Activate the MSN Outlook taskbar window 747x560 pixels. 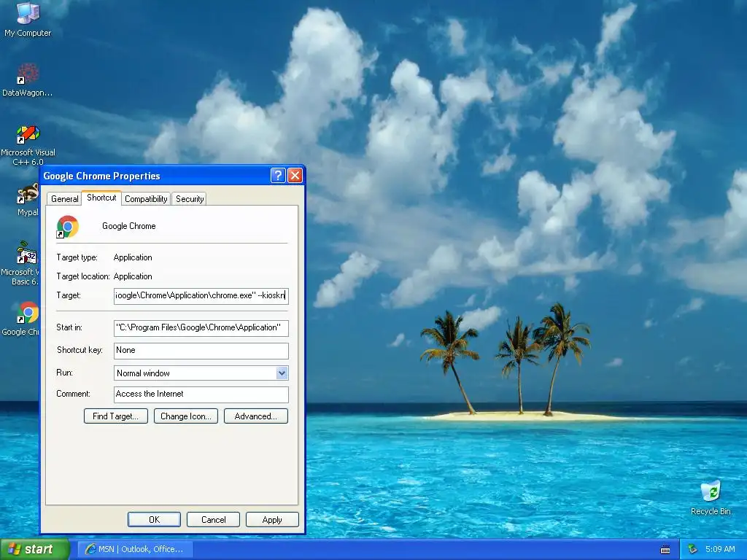[135, 550]
